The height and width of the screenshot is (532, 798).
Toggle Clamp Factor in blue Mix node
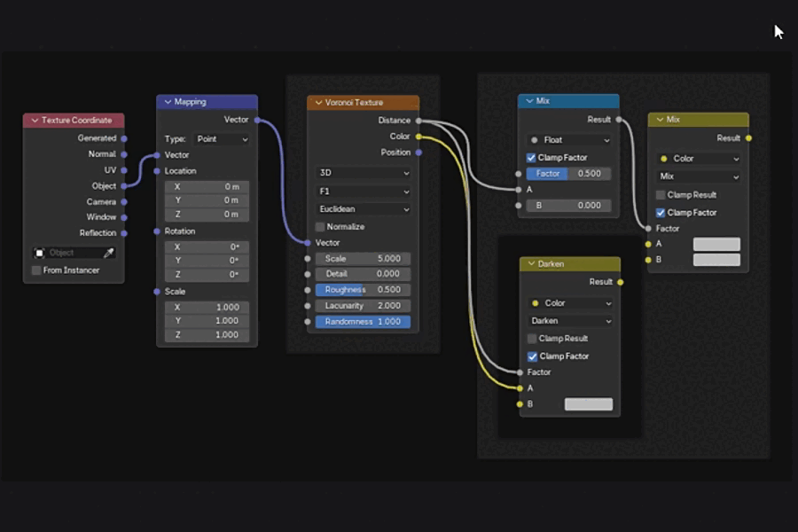[x=531, y=158]
